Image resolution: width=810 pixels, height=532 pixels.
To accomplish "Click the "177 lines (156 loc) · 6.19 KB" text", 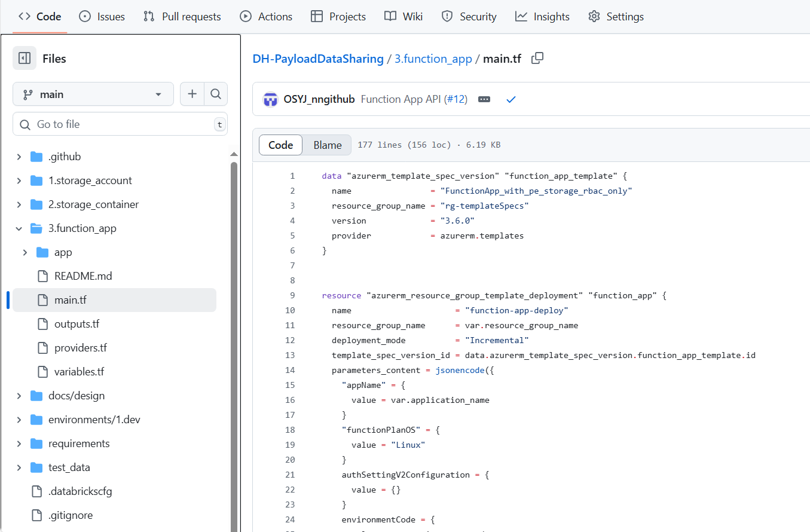I will (x=429, y=145).
